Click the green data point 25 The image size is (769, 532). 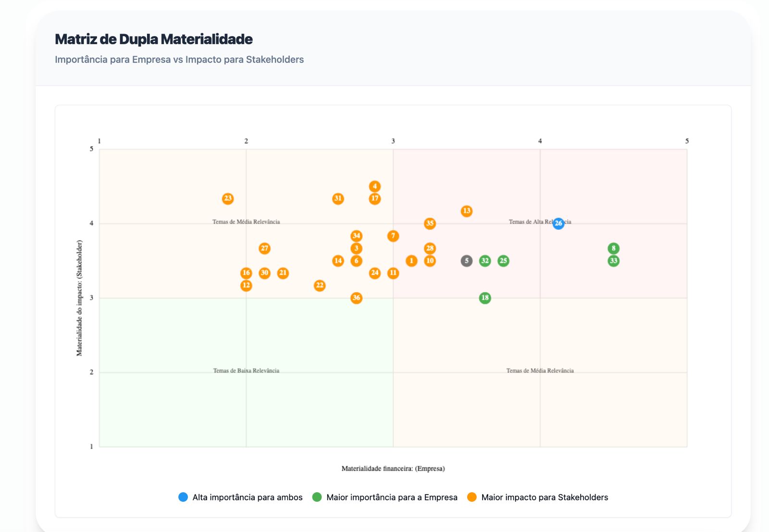click(x=503, y=261)
